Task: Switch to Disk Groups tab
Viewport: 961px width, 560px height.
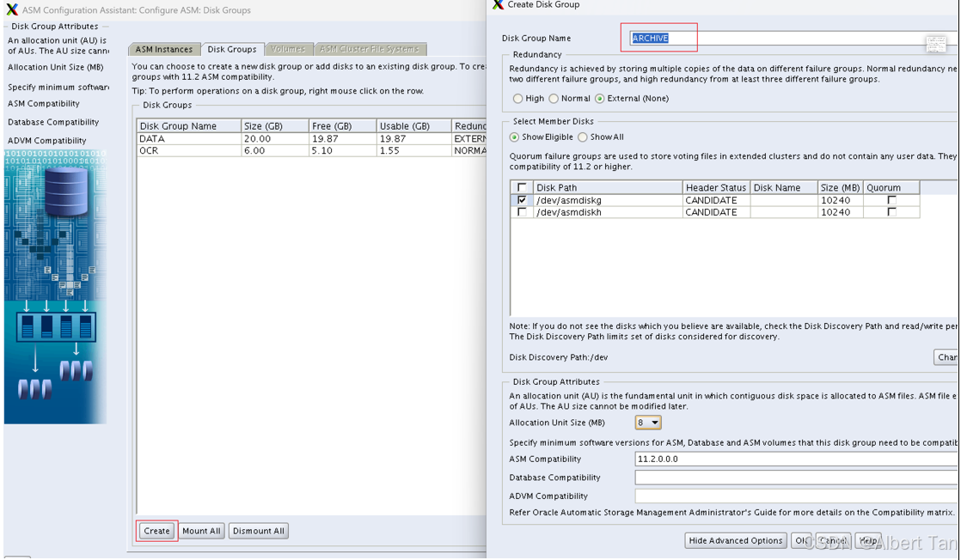Action: (x=232, y=49)
